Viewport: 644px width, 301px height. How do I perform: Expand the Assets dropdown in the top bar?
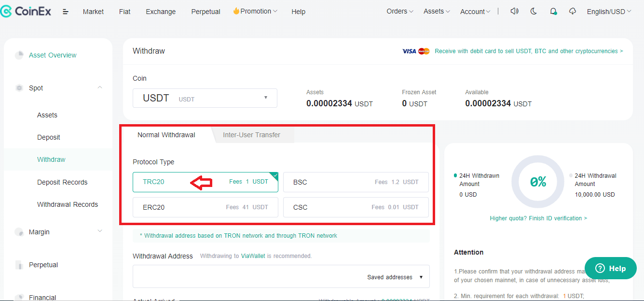pos(437,11)
